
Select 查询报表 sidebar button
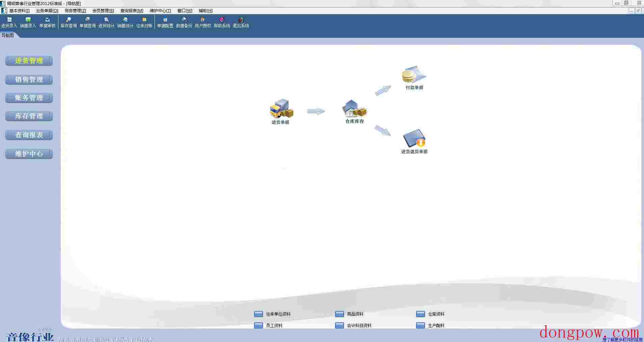(x=29, y=135)
